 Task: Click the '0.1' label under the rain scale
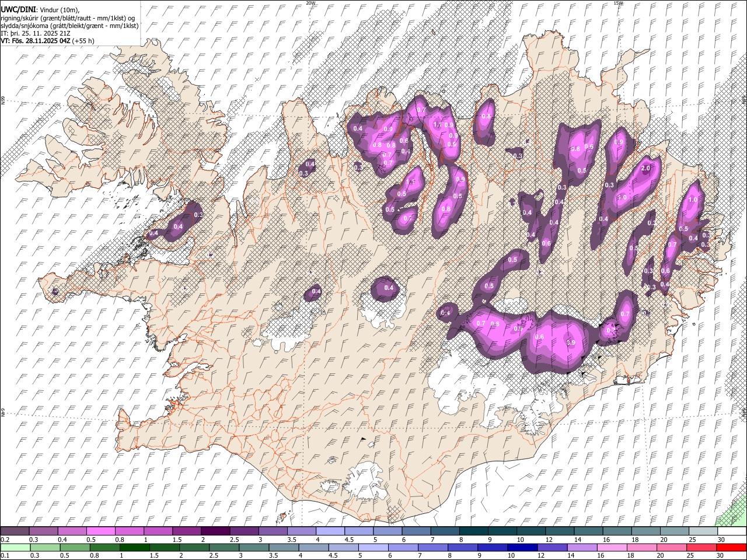tap(5, 556)
